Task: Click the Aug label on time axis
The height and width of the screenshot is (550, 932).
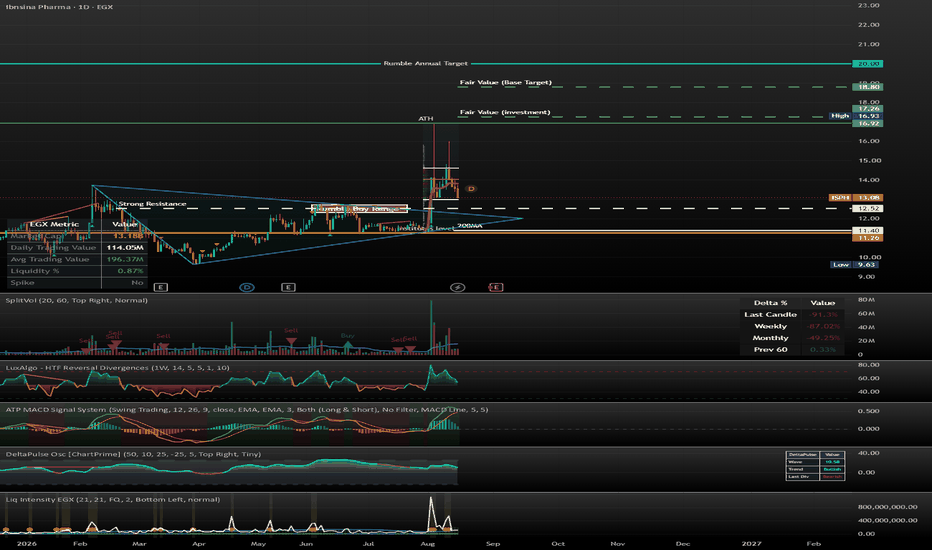Action: coord(427,543)
